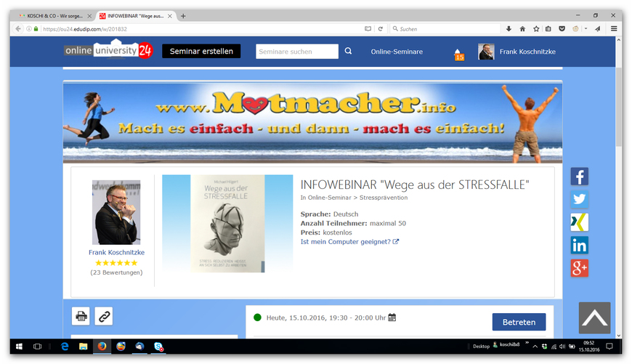This screenshot has width=632, height=364.
Task: Share the webinar on Google Plus
Action: coord(579,268)
